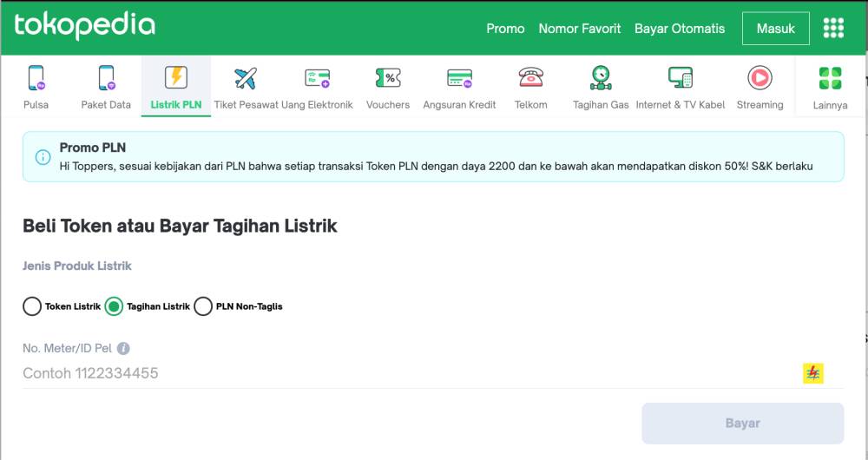Click the Promo PLN info circle icon

[x=43, y=157]
